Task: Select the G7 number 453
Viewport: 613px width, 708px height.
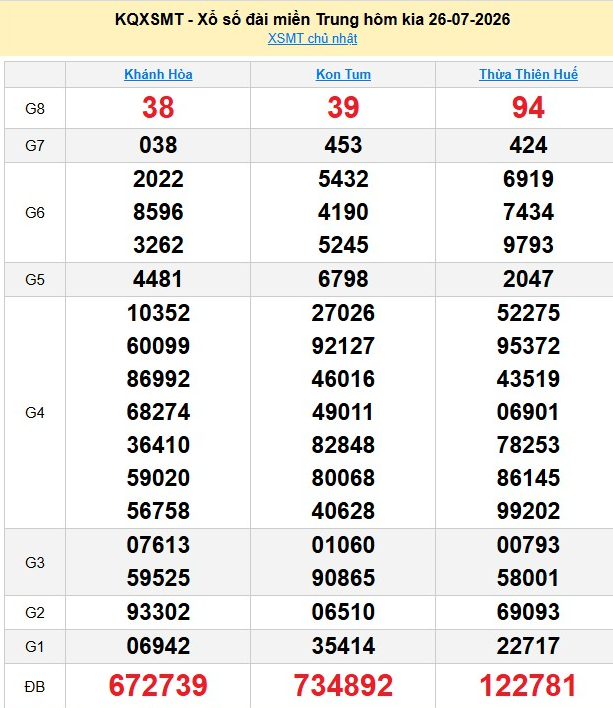Action: (343, 145)
